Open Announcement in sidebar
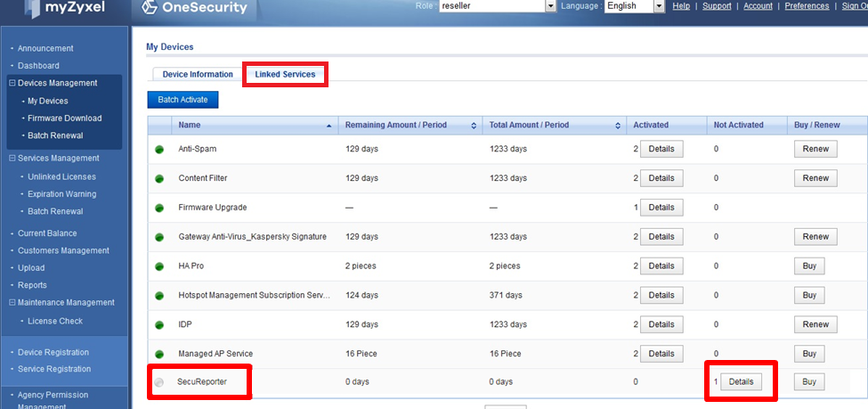The width and height of the screenshot is (868, 409). pyautogui.click(x=45, y=48)
